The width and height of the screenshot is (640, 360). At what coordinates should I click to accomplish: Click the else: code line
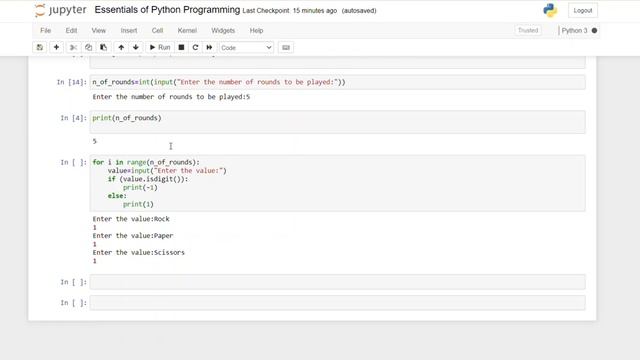pos(117,196)
